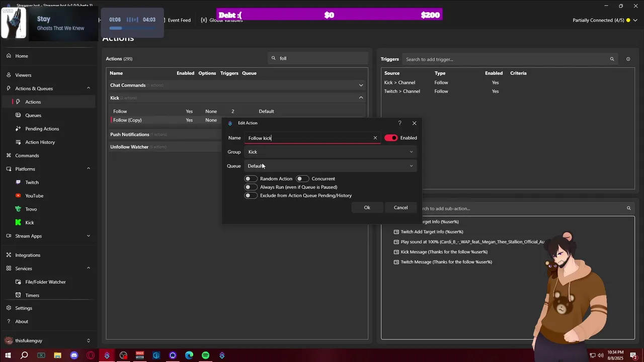This screenshot has width=644, height=362.
Task: Click the YouTube platform icon
Action: [19, 196]
